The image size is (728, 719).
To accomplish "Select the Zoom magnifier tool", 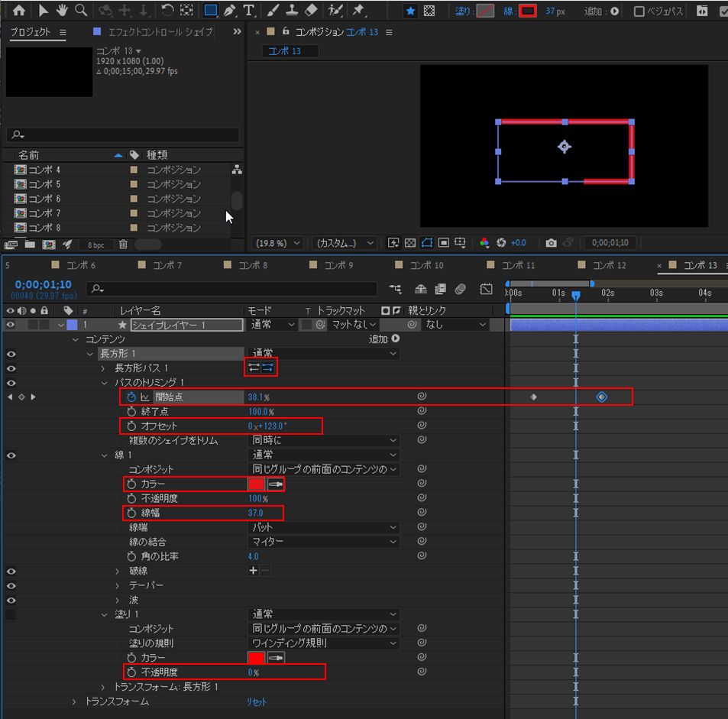I will [x=81, y=10].
